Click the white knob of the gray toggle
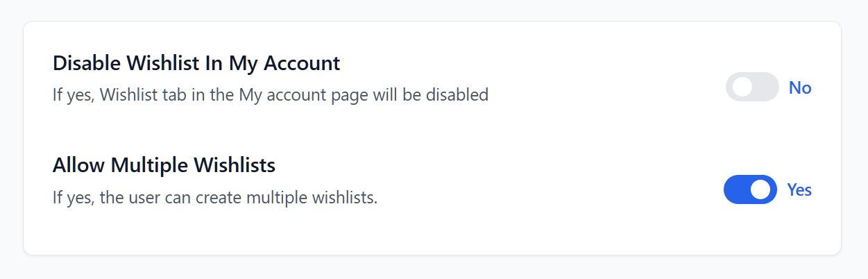Viewport: 868px width, 279px height. [742, 87]
